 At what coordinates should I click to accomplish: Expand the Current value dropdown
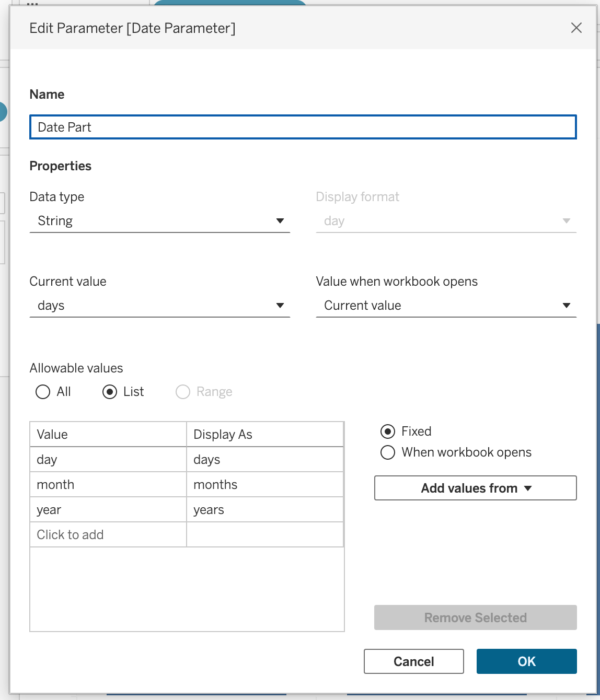pyautogui.click(x=159, y=306)
